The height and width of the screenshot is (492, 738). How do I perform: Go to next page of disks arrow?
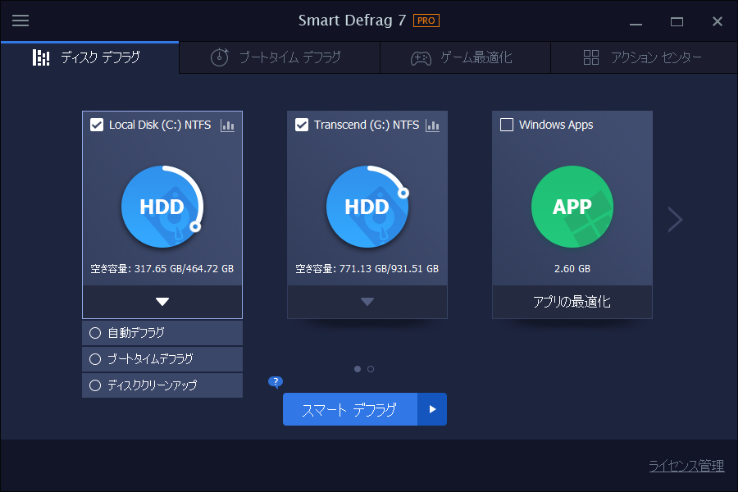click(x=675, y=219)
